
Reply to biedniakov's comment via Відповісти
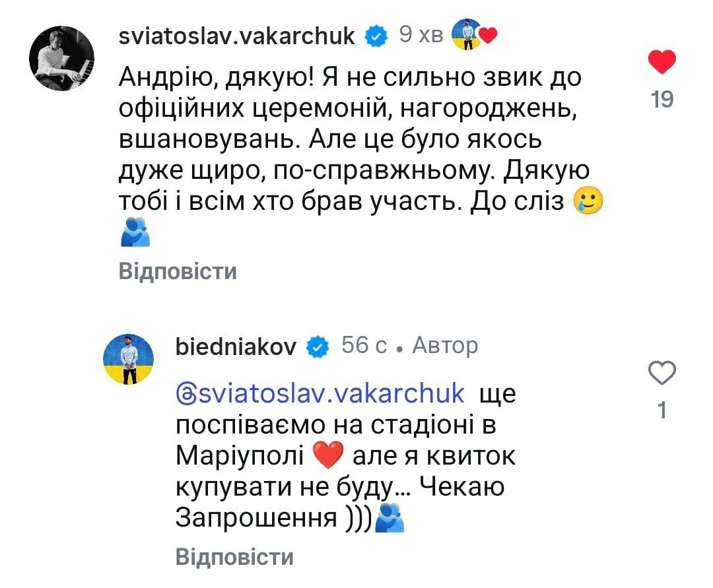[x=234, y=557]
